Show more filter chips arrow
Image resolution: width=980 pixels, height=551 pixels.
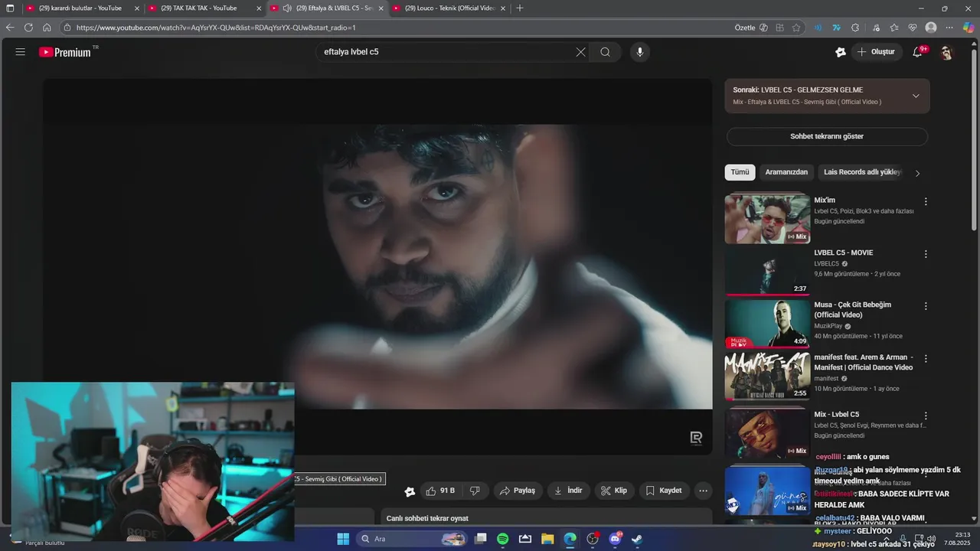tap(917, 173)
